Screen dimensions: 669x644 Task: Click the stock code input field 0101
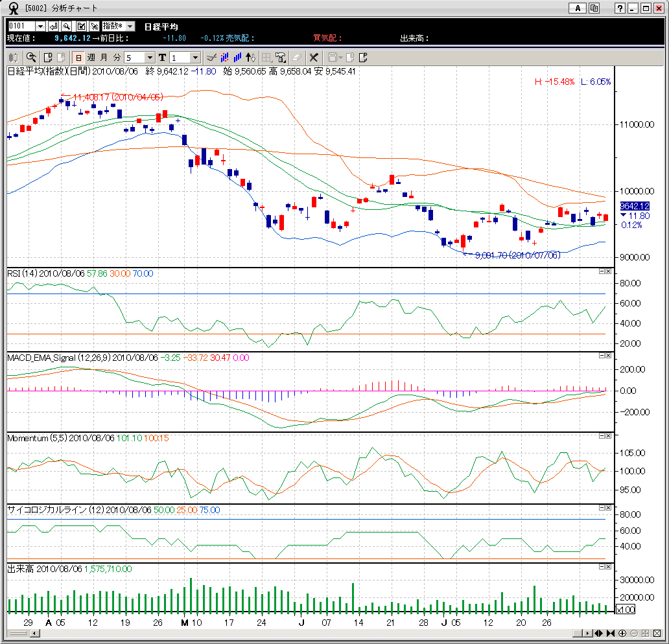(x=21, y=27)
